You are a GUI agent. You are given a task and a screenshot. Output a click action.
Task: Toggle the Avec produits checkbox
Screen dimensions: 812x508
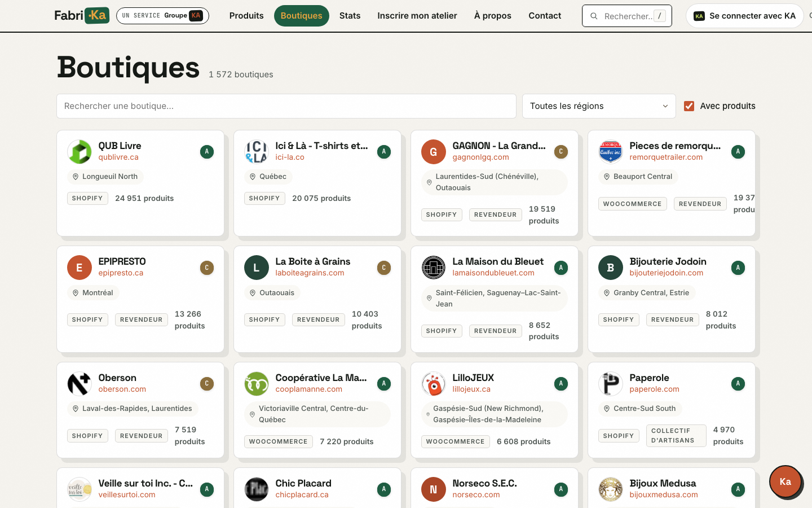(689, 106)
